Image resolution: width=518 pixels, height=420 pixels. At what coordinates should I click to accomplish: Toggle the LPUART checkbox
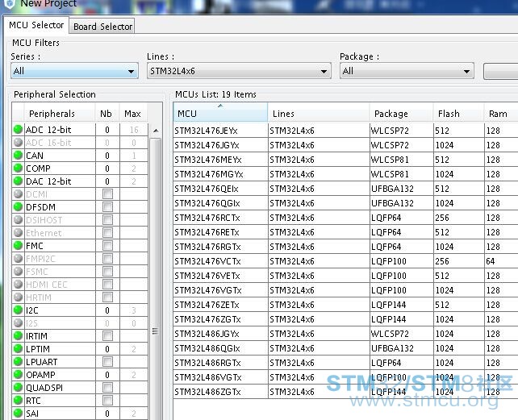point(107,362)
